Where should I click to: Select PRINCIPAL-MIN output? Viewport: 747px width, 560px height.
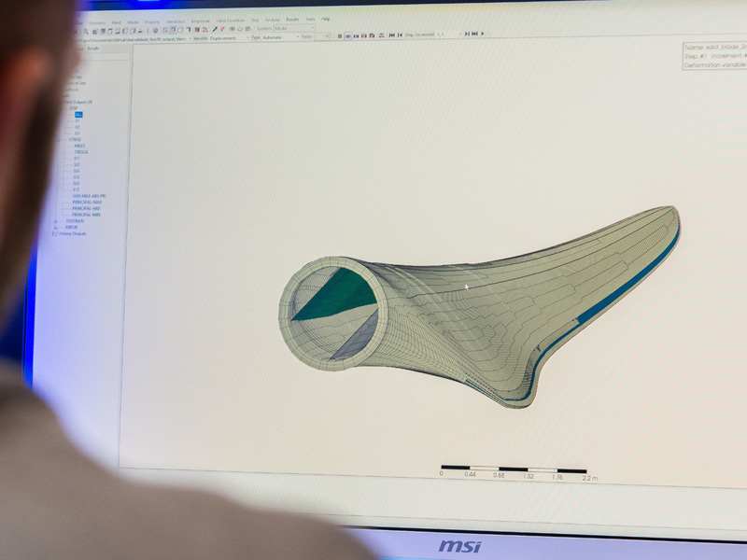coord(86,215)
